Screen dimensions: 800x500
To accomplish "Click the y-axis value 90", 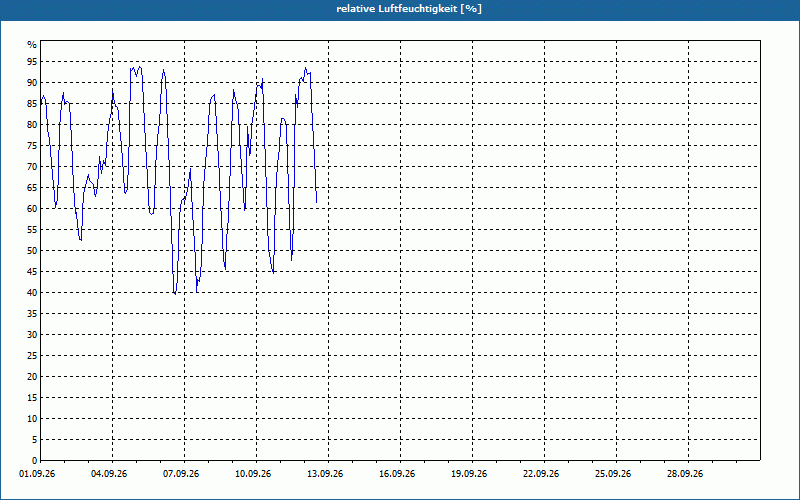I will [x=32, y=83].
